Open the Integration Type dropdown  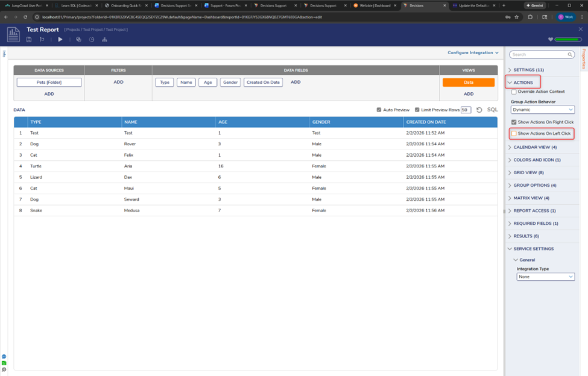coord(545,277)
